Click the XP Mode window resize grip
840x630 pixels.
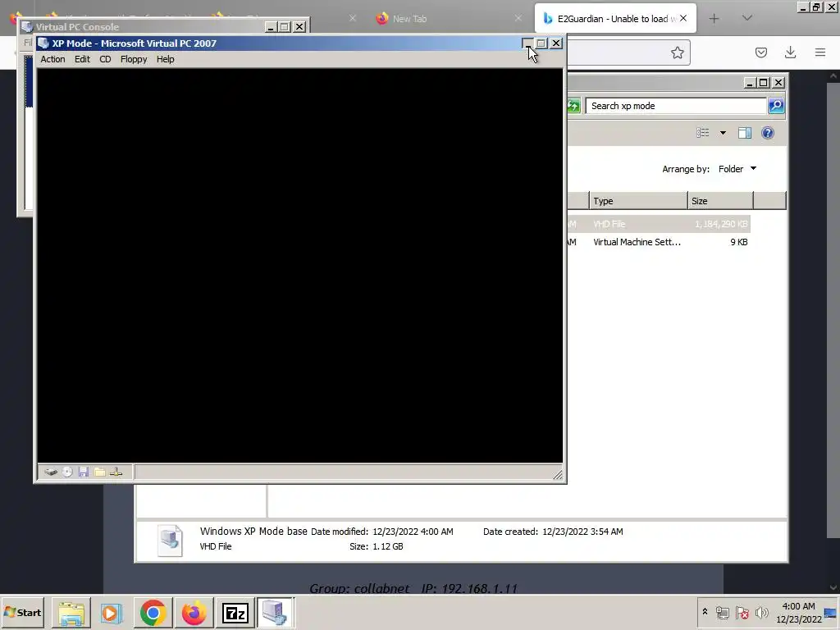point(558,474)
